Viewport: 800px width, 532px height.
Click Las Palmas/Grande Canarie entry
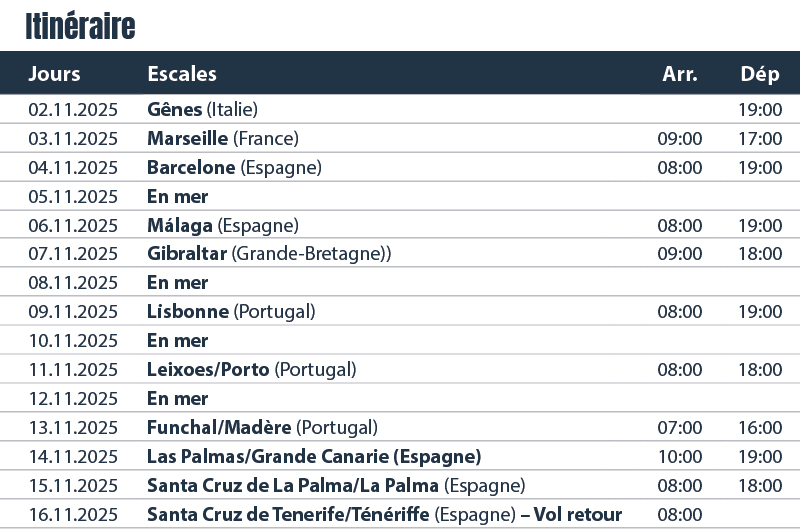tap(314, 457)
